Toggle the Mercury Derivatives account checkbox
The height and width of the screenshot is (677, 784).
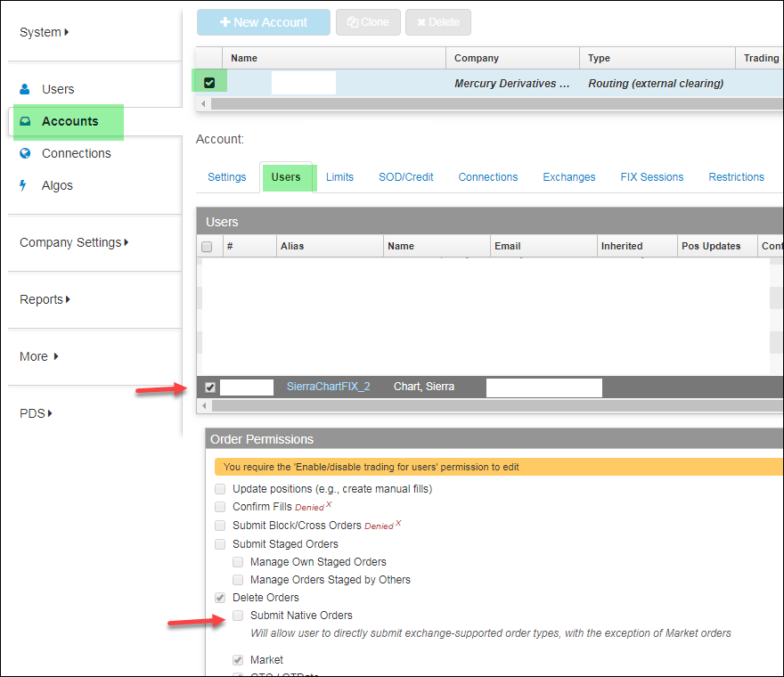(209, 83)
